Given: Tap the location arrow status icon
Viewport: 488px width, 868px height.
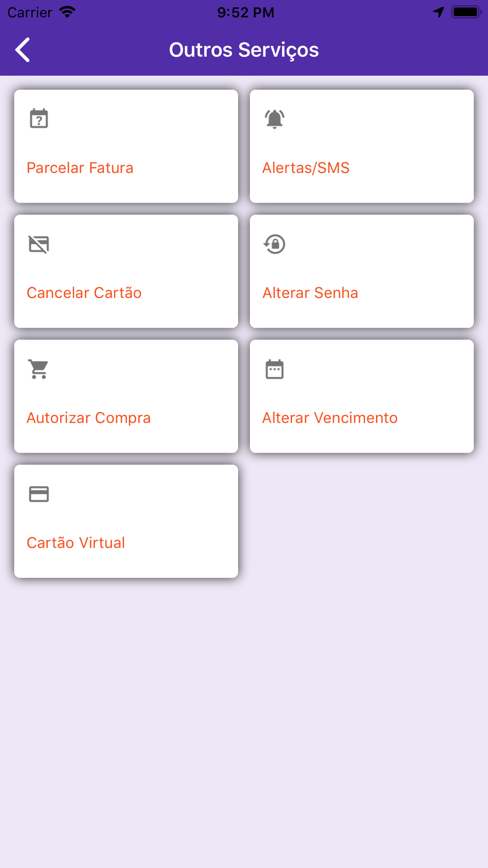Looking at the screenshot, I should pos(439,12).
